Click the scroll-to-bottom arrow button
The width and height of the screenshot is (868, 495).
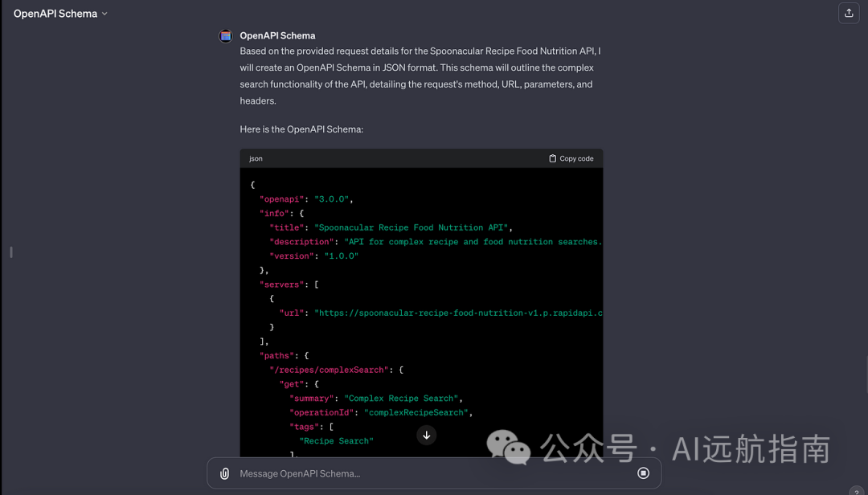coord(426,436)
